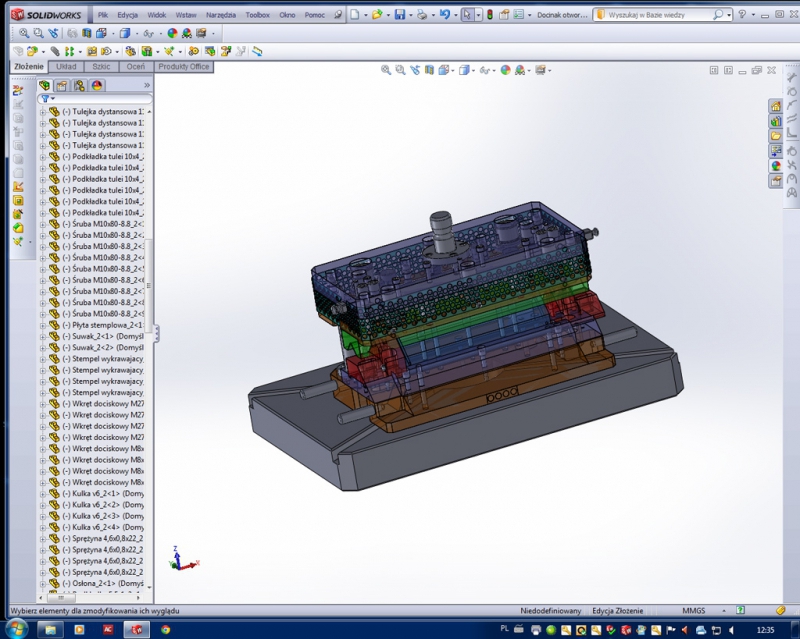Open SolidWorks Resources home icon in task pane
This screenshot has width=800, height=639.
point(775,106)
